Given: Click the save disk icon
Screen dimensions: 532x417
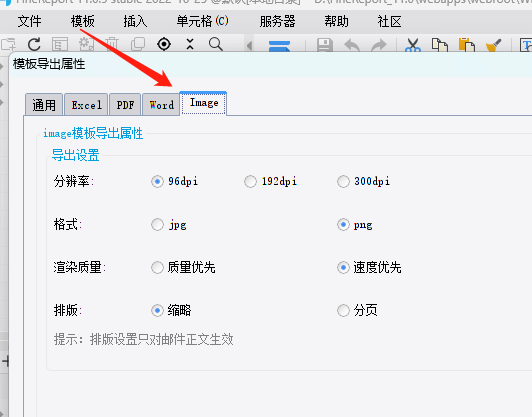Looking at the screenshot, I should (x=325, y=45).
